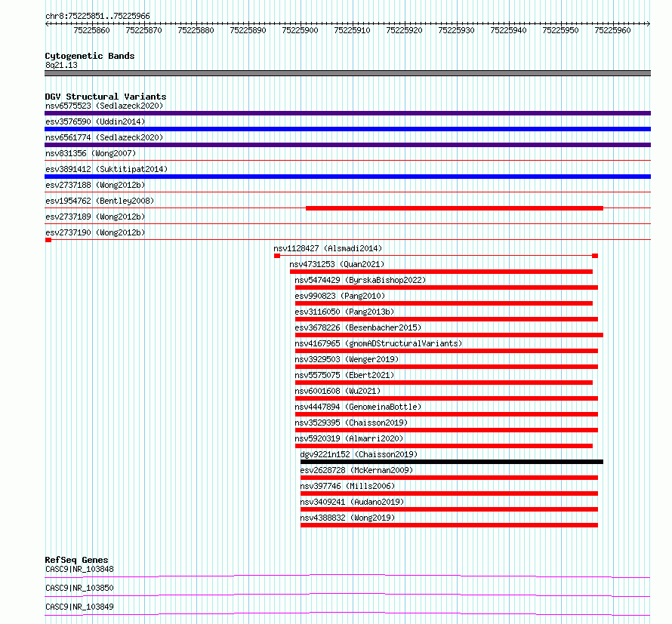Click the right endpoint box of nsv1128427
Image resolution: width=672 pixels, height=624 pixels.
point(595,256)
